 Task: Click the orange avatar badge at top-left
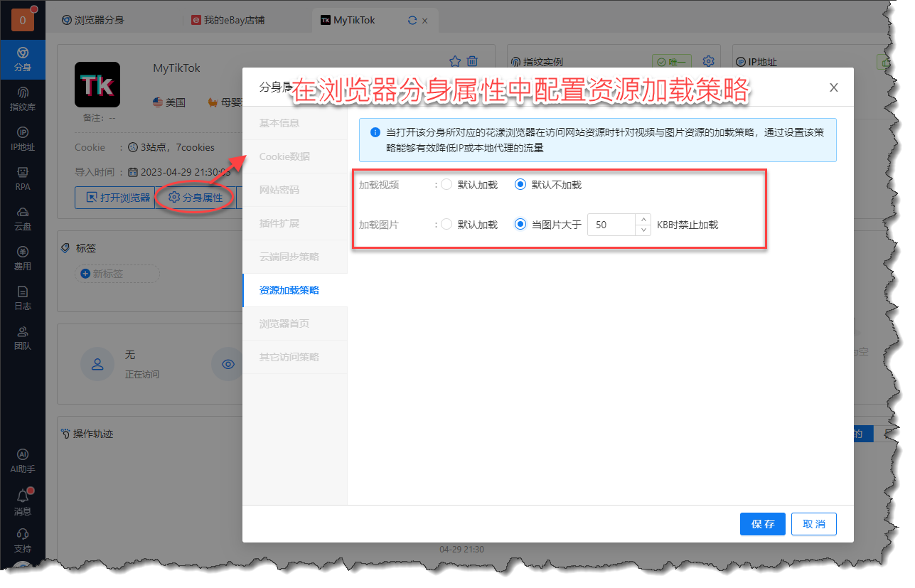click(x=23, y=20)
